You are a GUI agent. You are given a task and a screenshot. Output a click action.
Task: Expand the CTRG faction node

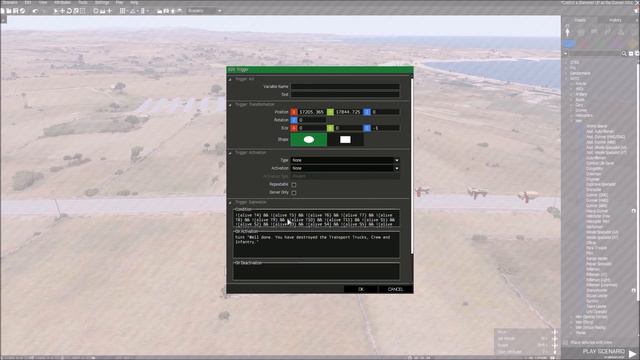pyautogui.click(x=567, y=63)
